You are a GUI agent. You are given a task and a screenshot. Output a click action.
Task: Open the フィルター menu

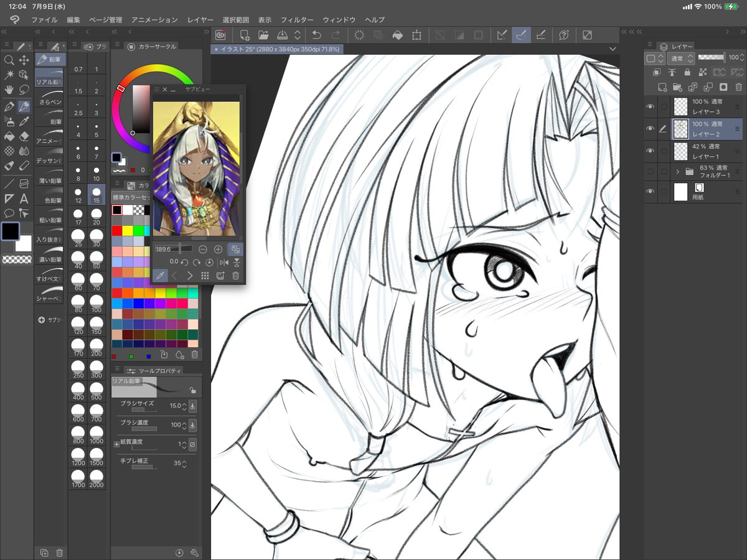tap(297, 20)
